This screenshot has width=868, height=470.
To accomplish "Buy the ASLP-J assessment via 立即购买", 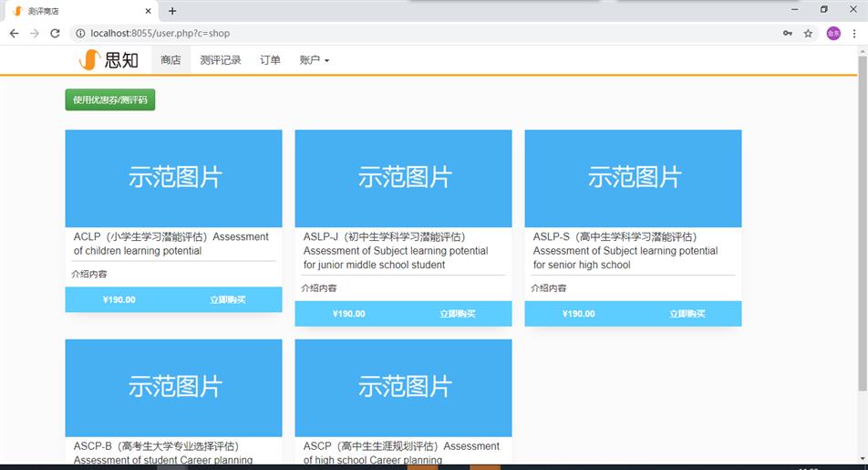I will click(x=457, y=314).
